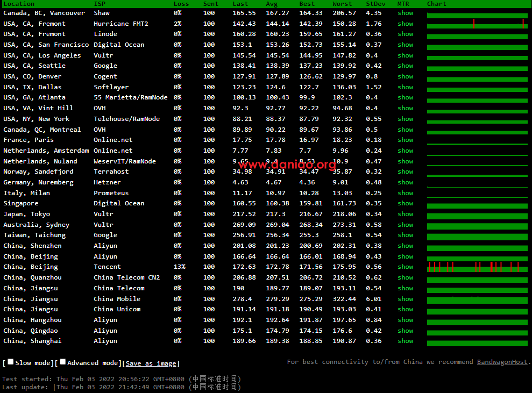
Task: Show MTR for Singapore Digital Ocean row
Action: coord(406,203)
